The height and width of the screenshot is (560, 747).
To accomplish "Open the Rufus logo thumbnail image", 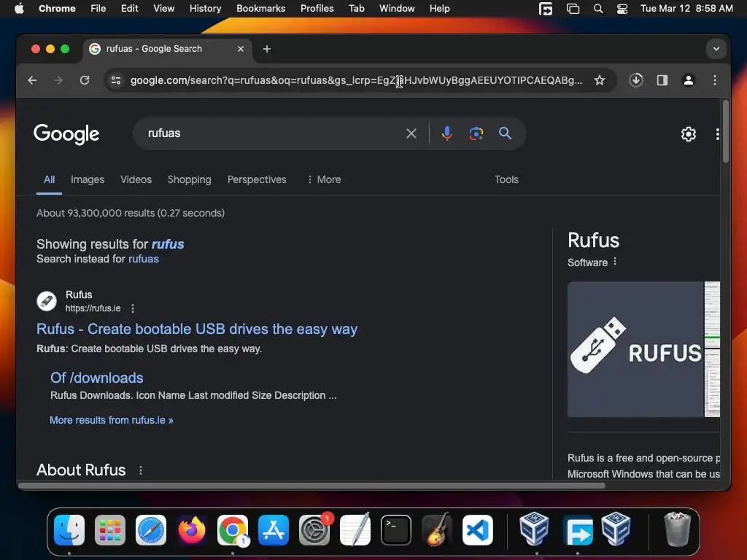I will point(635,349).
